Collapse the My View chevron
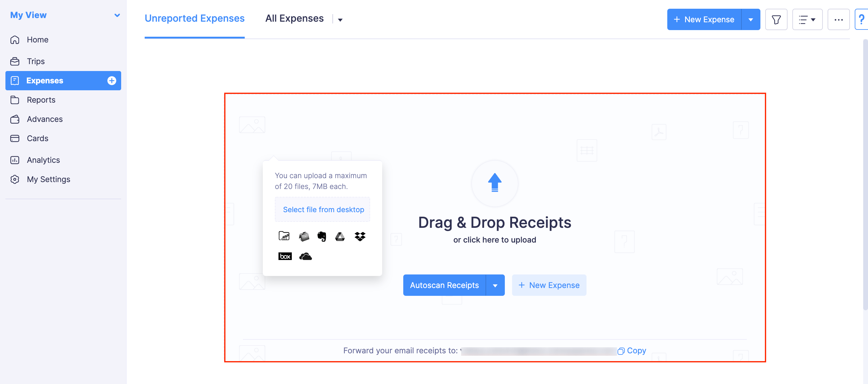This screenshot has height=384, width=868. [x=117, y=15]
